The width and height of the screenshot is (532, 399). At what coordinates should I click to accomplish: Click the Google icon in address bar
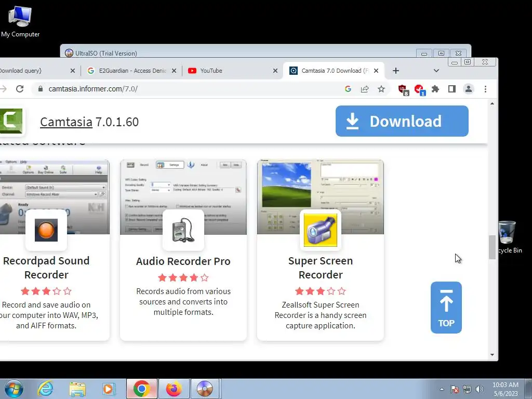coord(348,89)
